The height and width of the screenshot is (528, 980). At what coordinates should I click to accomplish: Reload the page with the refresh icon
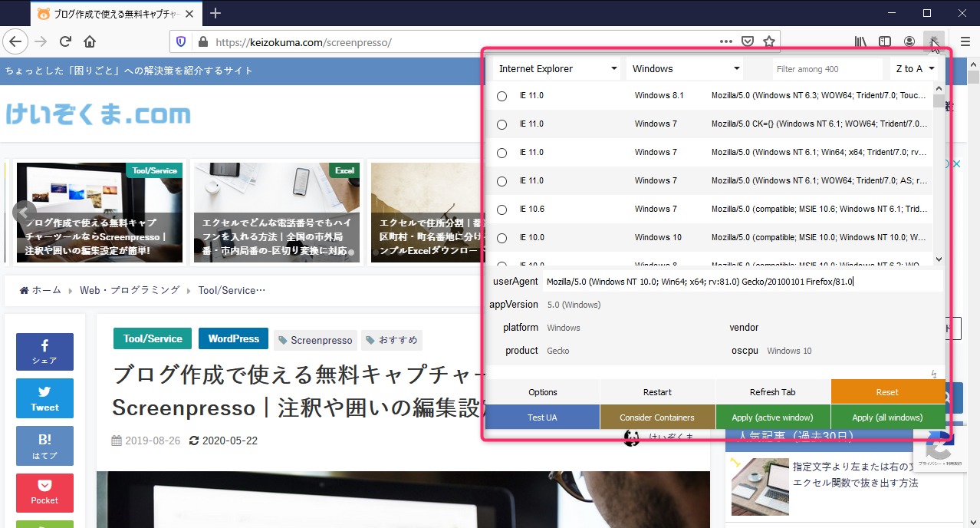[x=66, y=41]
